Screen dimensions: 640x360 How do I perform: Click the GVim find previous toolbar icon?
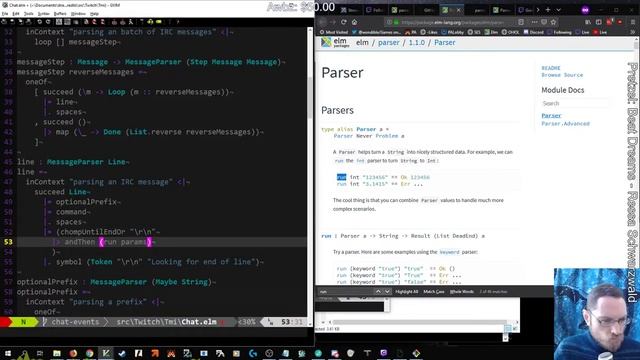[102, 22]
